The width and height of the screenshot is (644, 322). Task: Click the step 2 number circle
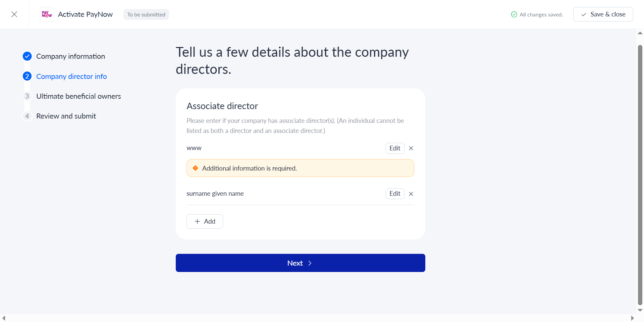point(27,76)
